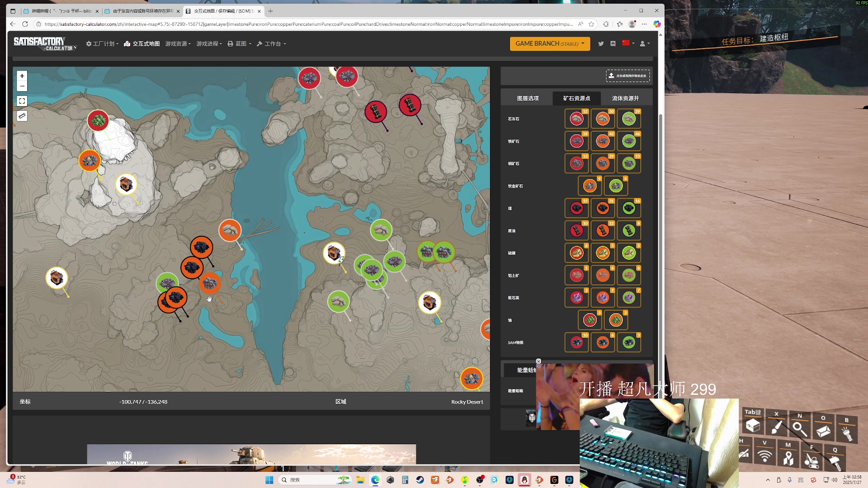Open the 交互式地图 menu item
The image size is (868, 488).
[142, 44]
